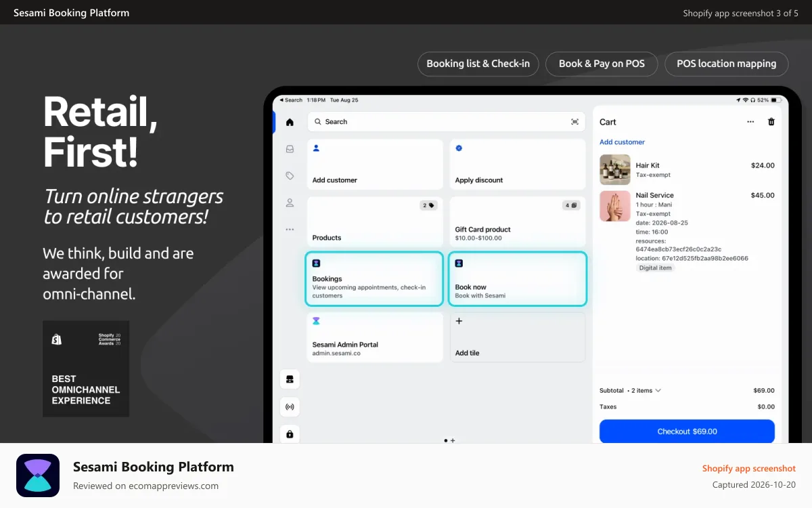This screenshot has height=508, width=812.
Task: Open the inbox tray icon in sidebar
Action: coord(290,149)
